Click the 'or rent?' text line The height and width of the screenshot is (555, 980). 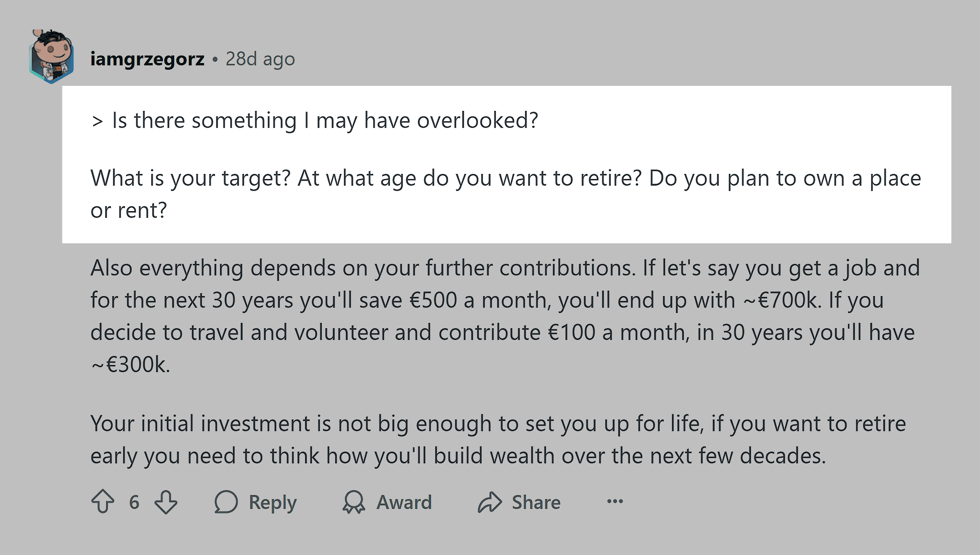pyautogui.click(x=129, y=210)
